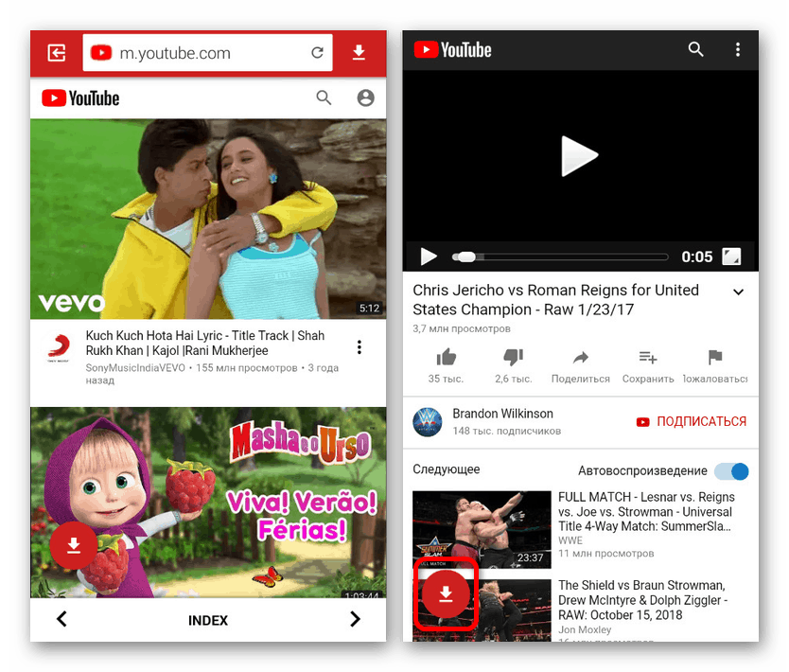Tap the exit browser icon in red toolbar
The height and width of the screenshot is (672, 789).
[x=57, y=52]
